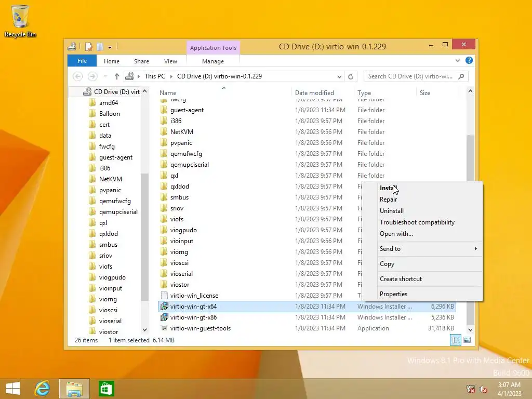Click the New folder quick access icon

pos(100,46)
